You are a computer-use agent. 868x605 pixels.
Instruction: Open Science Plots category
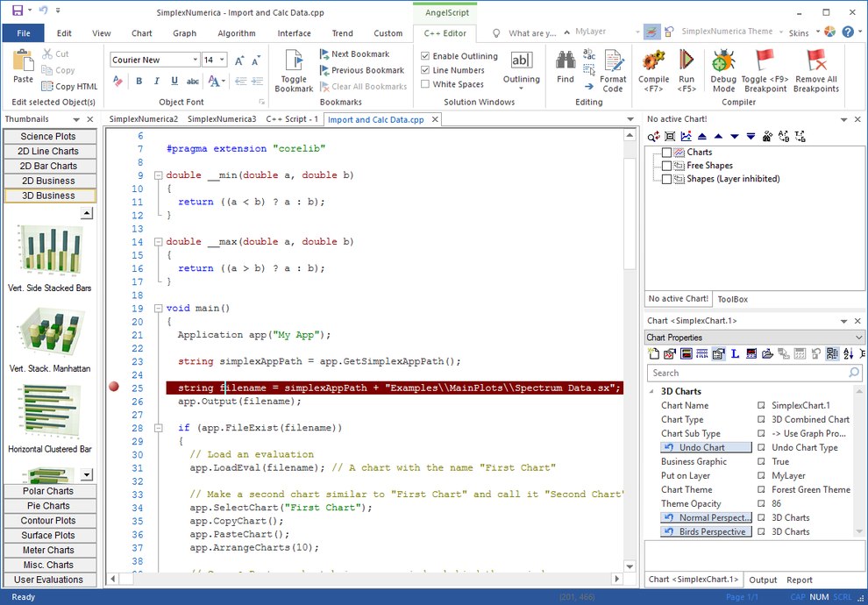tap(49, 136)
